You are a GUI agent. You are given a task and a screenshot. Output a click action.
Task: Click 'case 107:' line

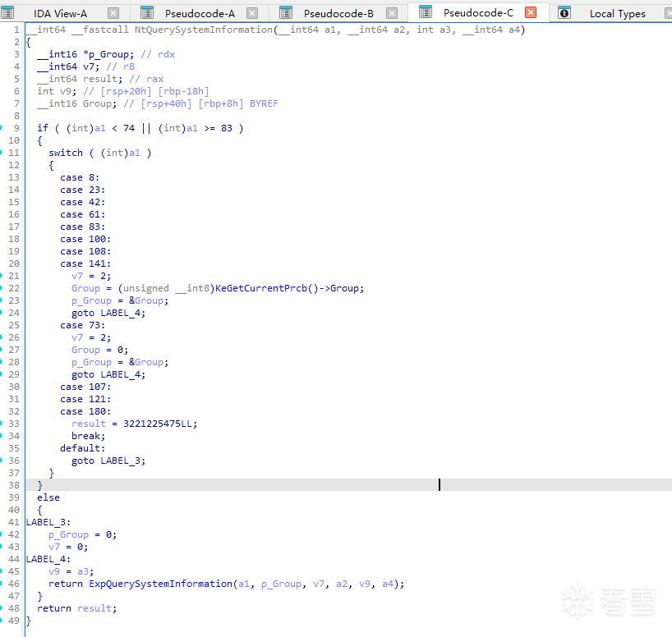[x=85, y=387]
